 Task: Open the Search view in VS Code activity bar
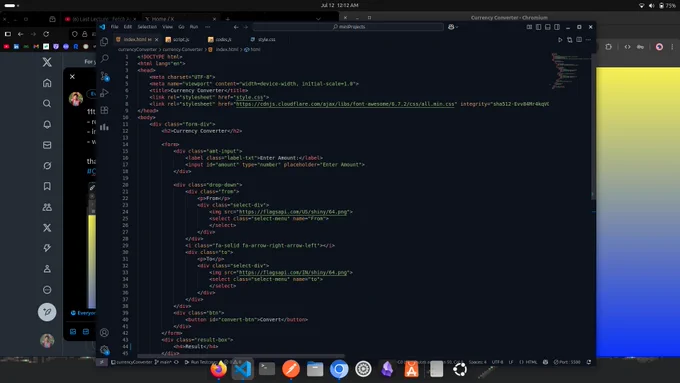(x=105, y=58)
